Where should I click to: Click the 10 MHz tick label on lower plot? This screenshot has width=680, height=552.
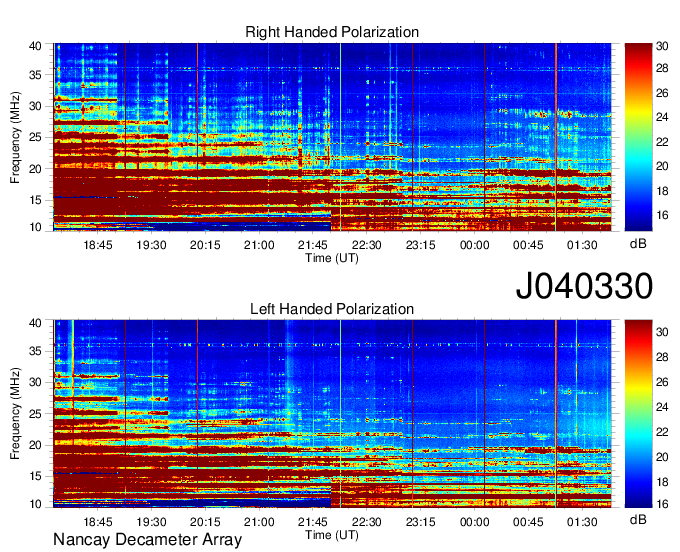coord(35,504)
